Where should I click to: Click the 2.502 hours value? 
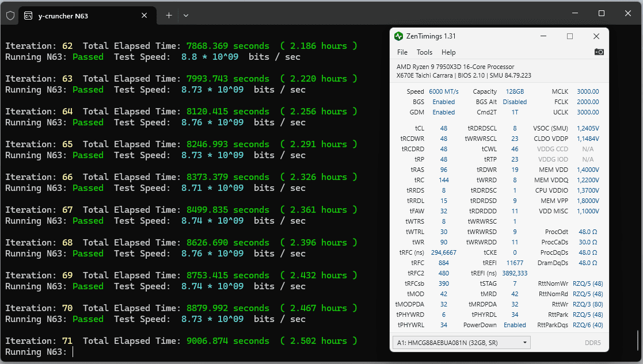click(x=319, y=340)
